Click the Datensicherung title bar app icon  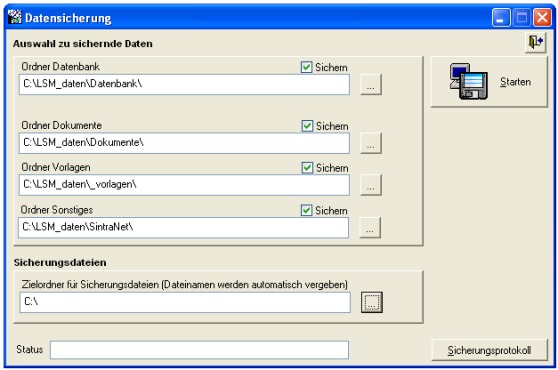tap(15, 17)
